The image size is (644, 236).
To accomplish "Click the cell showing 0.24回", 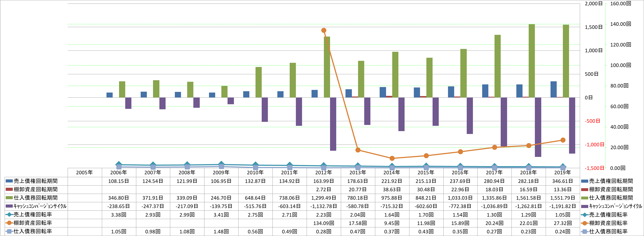I will point(563,232).
